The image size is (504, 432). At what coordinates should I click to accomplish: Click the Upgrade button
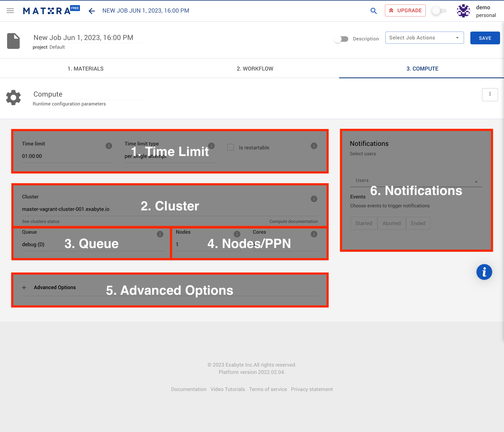[405, 10]
